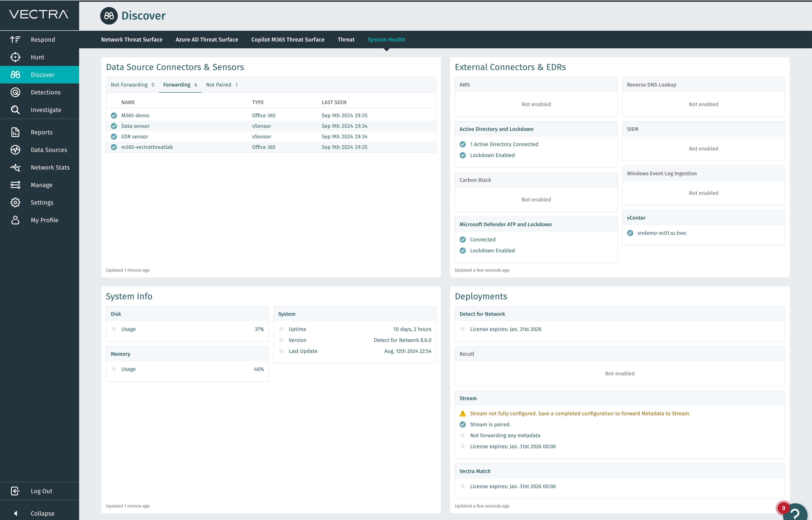View Network Stats

(50, 167)
